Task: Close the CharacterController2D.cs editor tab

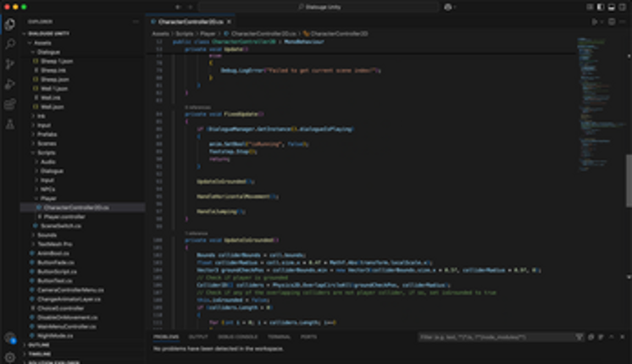Action: [230, 21]
